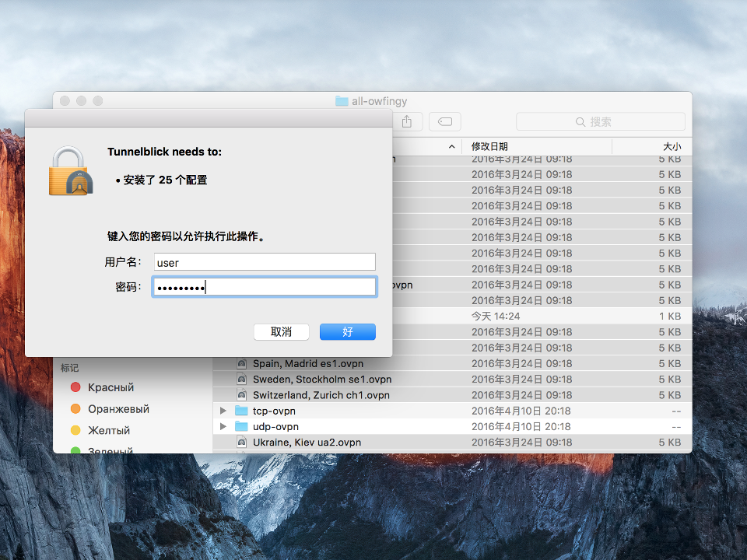
Task: Click the Tunnelblick padlock icon in dialog
Action: [71, 170]
